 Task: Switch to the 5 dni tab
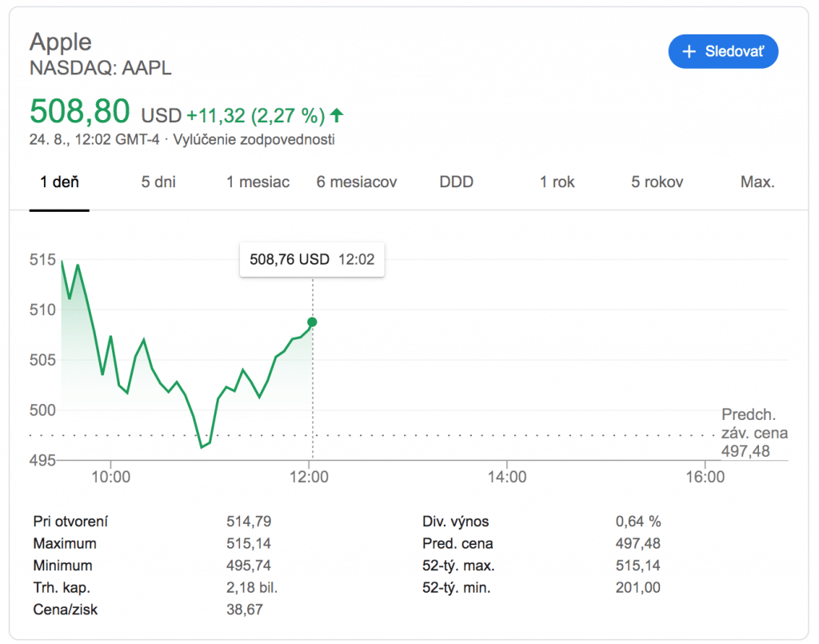tap(158, 182)
